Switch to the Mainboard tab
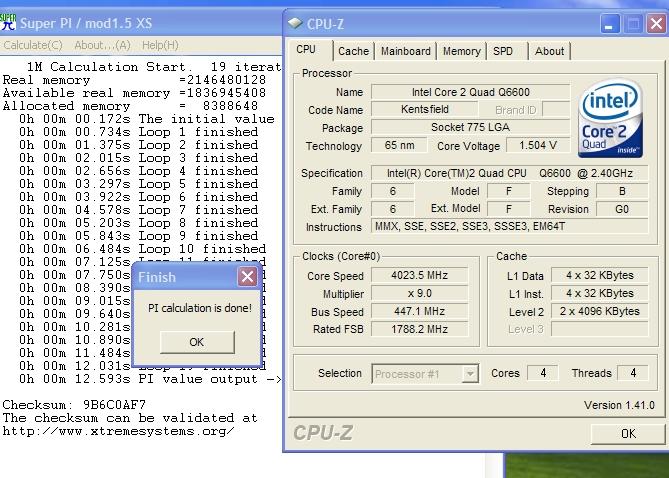Screen dimensions: 669x478 click(405, 51)
